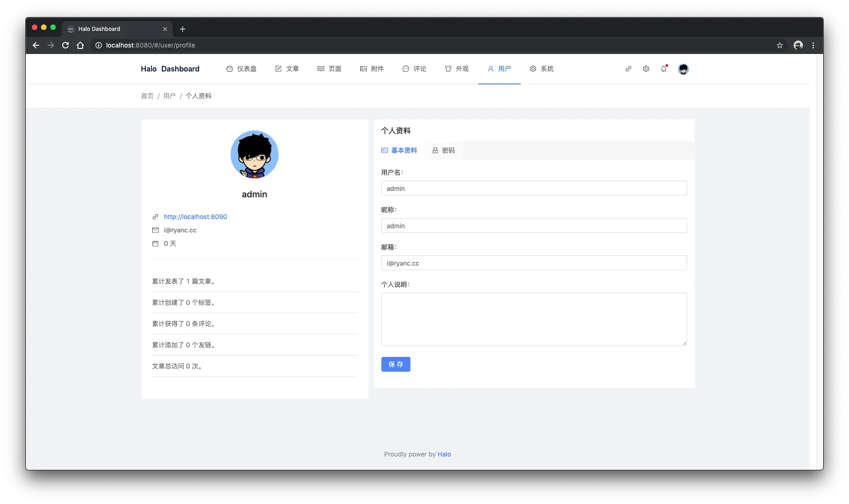The width and height of the screenshot is (849, 504).
Task: Open the 仪表盘 dashboard icon
Action: (242, 69)
